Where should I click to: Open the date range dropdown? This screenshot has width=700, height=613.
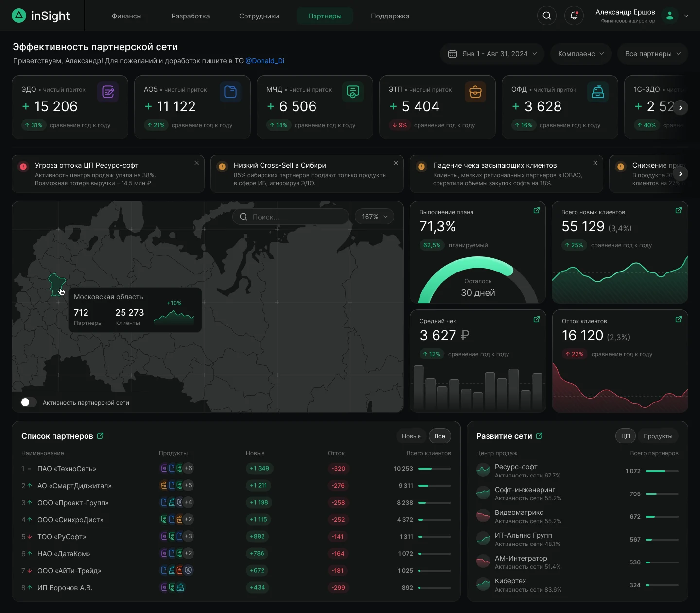492,54
